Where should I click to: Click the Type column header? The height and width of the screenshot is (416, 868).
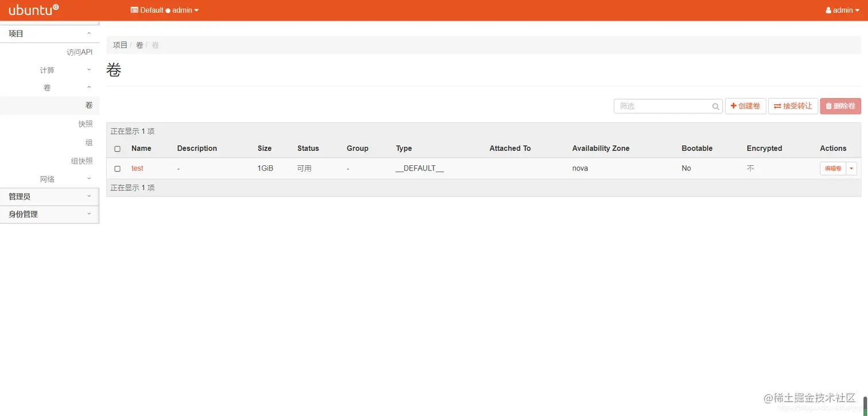pos(404,148)
